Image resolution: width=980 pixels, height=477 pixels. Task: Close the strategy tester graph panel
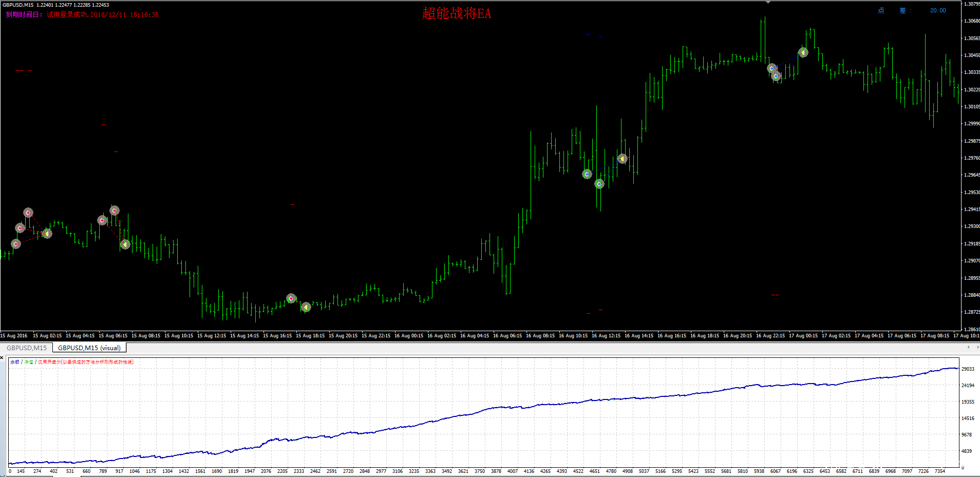tap(2, 357)
